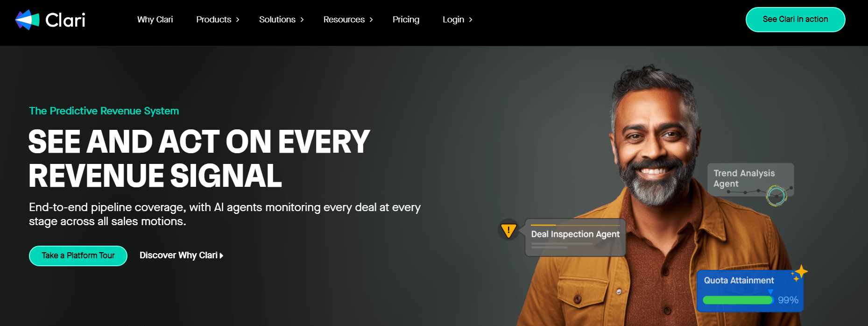Click Take a Platform Tour button

point(78,256)
